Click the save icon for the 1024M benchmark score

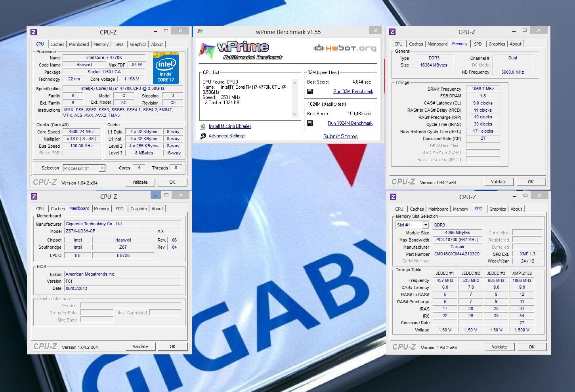point(310,123)
